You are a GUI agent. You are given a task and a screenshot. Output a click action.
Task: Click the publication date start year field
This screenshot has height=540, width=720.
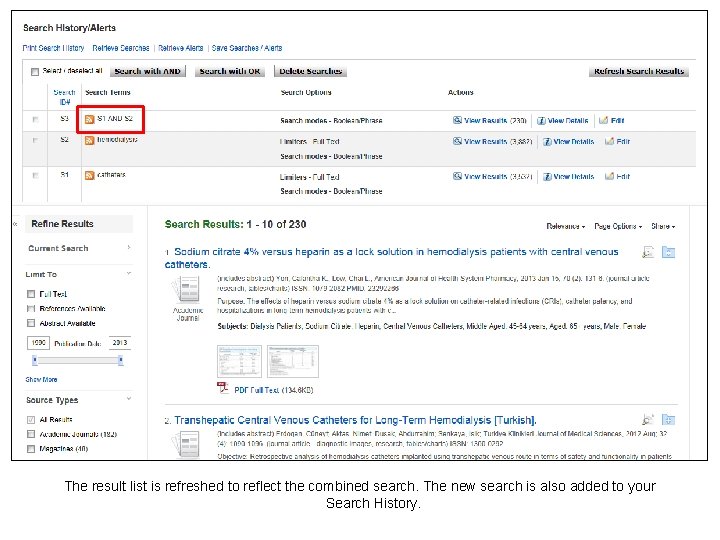click(x=39, y=343)
